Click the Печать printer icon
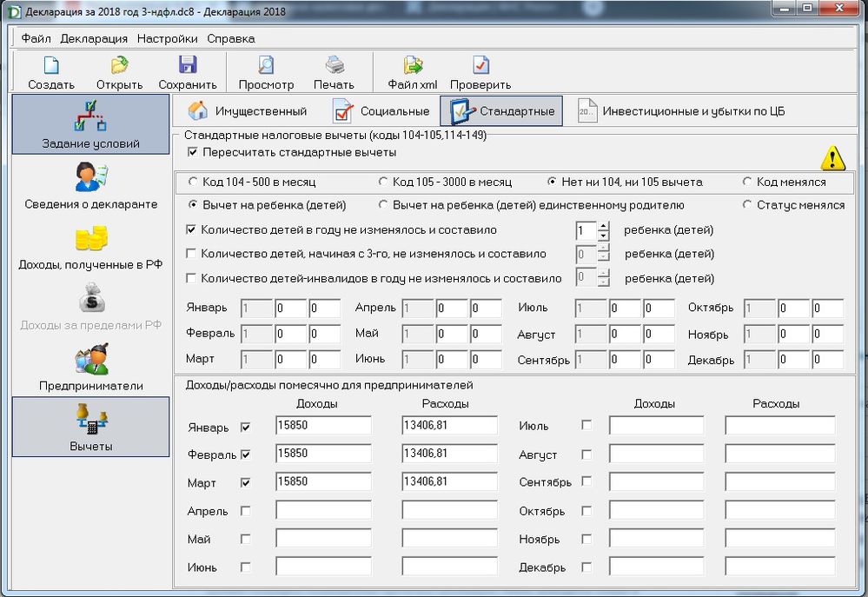 [334, 66]
